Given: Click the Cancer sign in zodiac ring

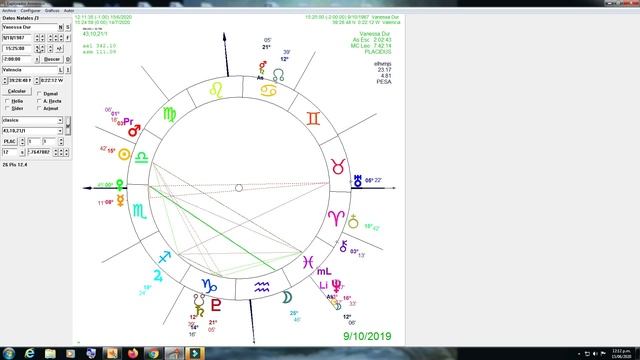Looking at the screenshot, I should click(x=269, y=91).
